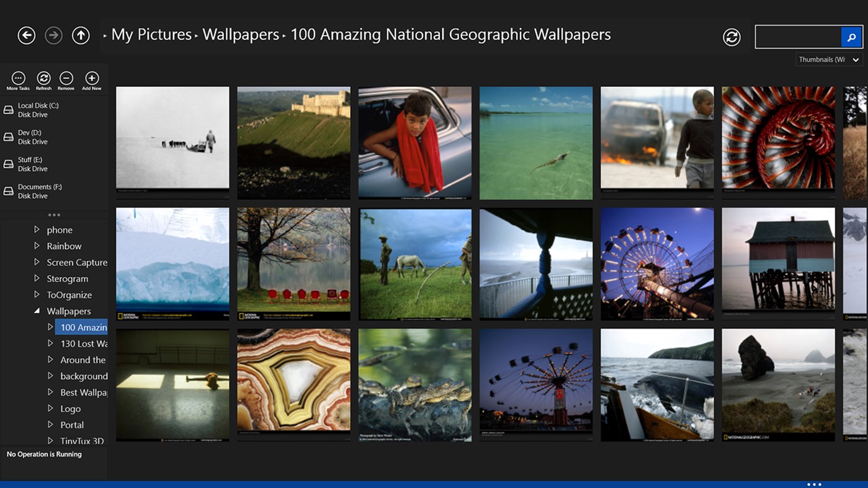
Task: Open the app bar via bottom ellipsis
Action: pos(813,484)
